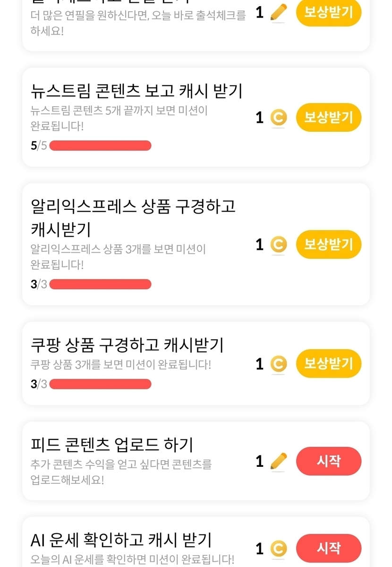This screenshot has width=392, height=567.
Task: Click the 알리익스프레스 3/3 progress bar
Action: click(x=100, y=284)
